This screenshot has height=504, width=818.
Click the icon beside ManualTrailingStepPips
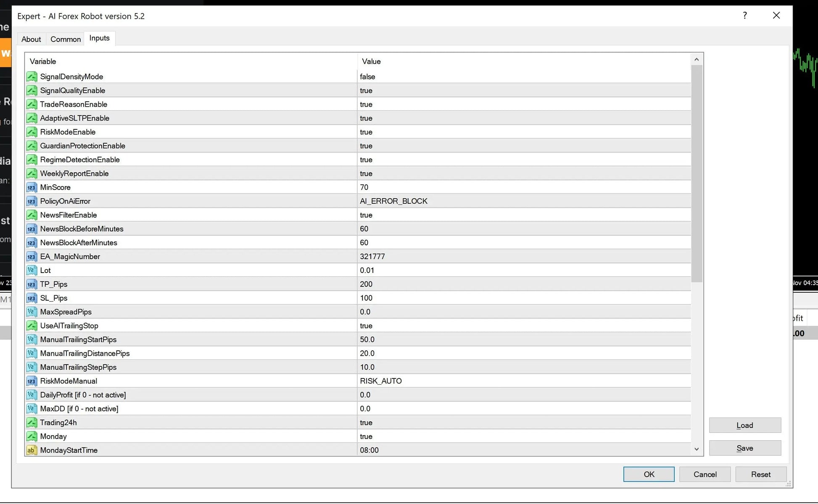(32, 367)
